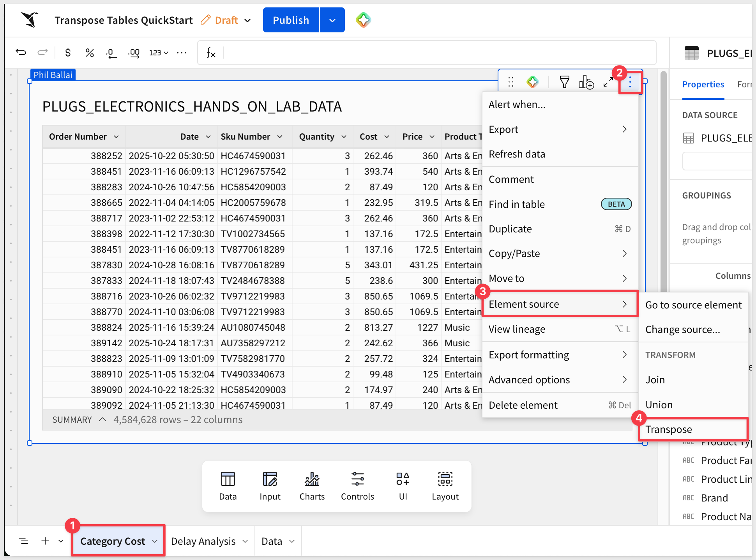The height and width of the screenshot is (560, 756).
Task: Open the filter funnel icon
Action: point(564,82)
